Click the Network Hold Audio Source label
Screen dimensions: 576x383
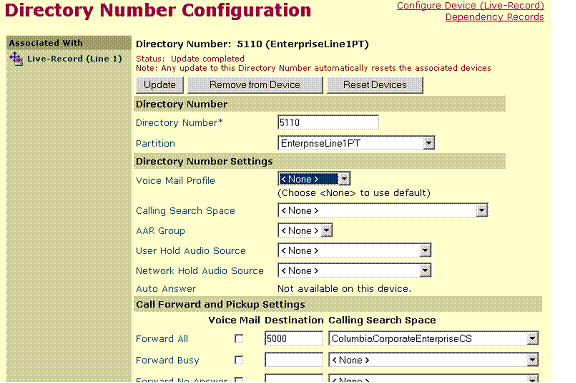click(x=199, y=271)
